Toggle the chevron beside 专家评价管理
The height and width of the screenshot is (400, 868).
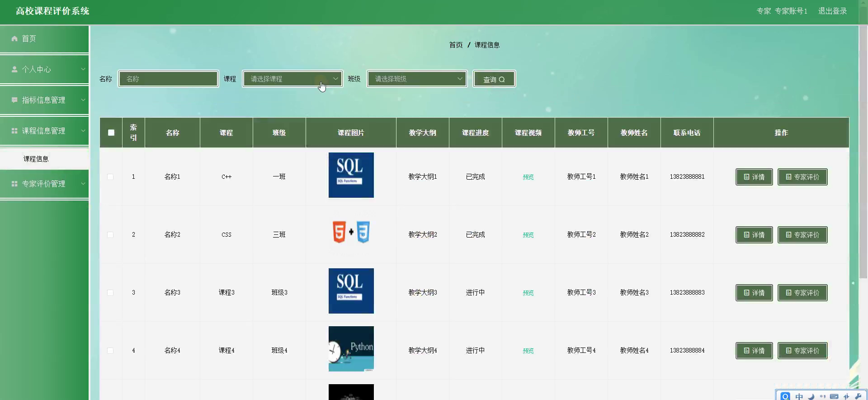point(83,184)
